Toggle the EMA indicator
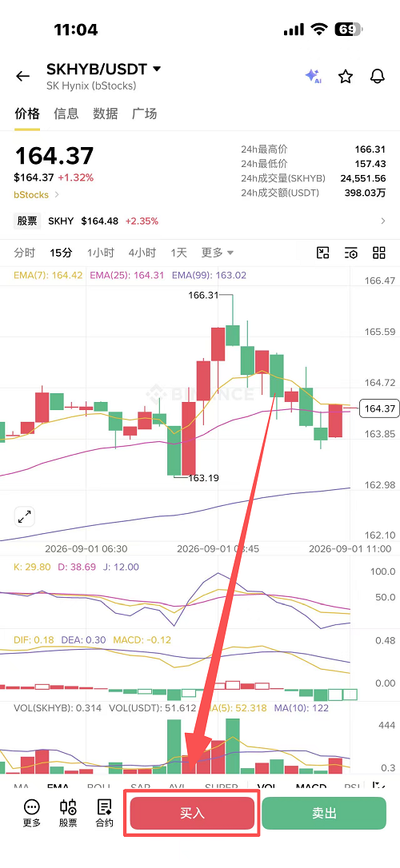400x868 pixels. pos(58,787)
